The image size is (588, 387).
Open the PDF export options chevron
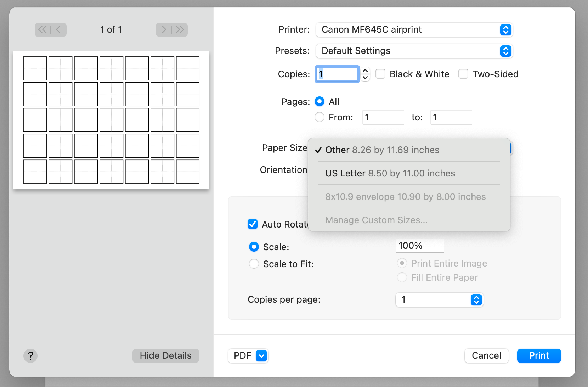pyautogui.click(x=261, y=356)
